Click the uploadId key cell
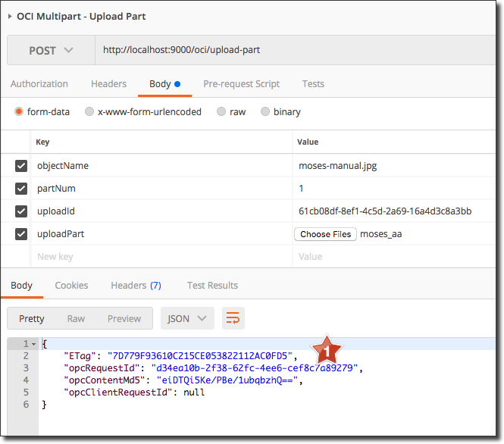 point(161,211)
